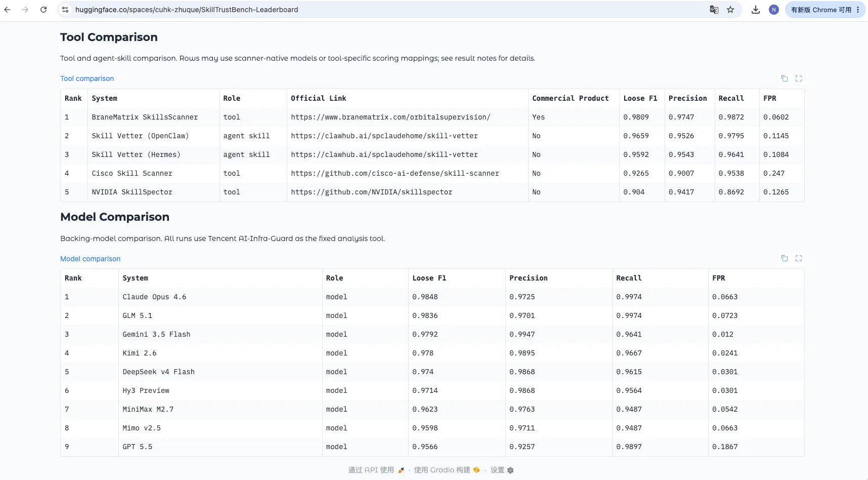Image resolution: width=868 pixels, height=480 pixels.
Task: Select the Yes commercial product cell
Action: pyautogui.click(x=574, y=117)
